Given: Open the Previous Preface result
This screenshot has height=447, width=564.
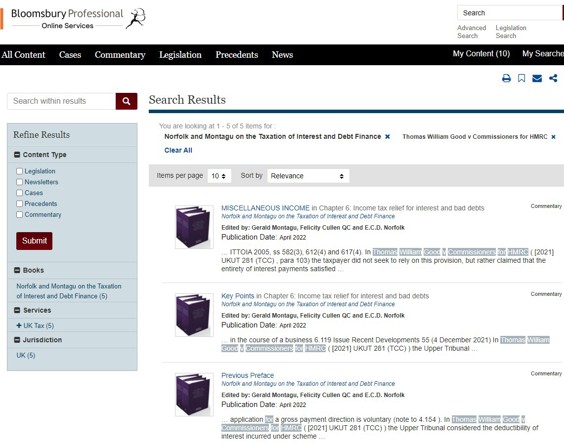Looking at the screenshot, I should (247, 375).
